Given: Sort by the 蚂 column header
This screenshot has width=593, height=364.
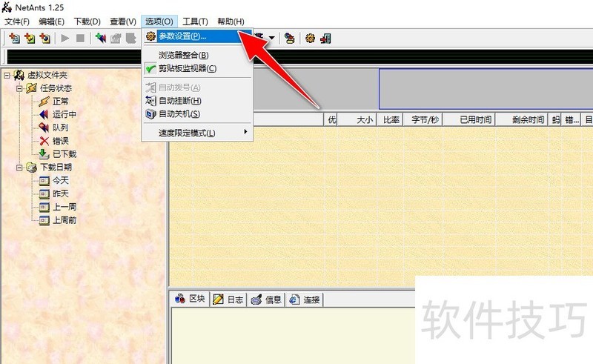Looking at the screenshot, I should [x=555, y=120].
